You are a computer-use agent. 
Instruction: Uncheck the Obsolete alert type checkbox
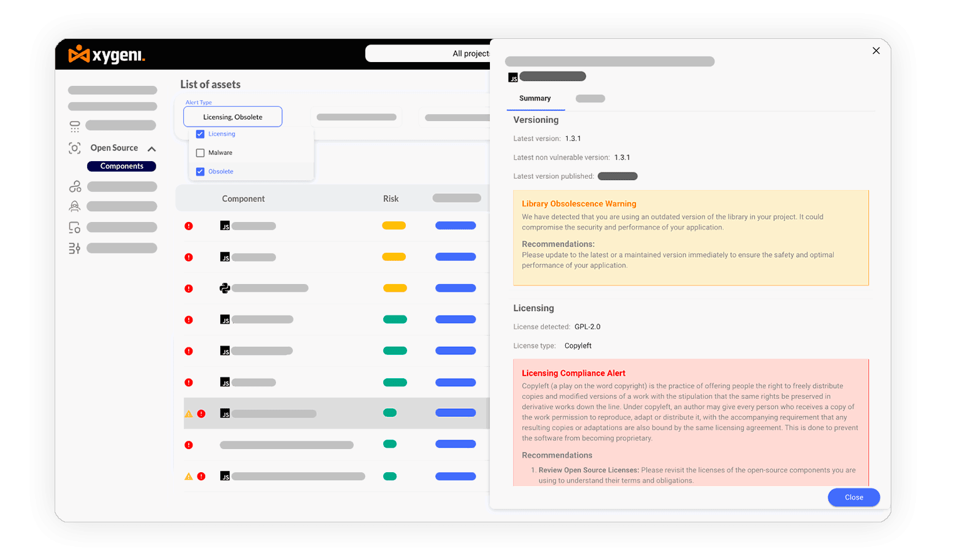click(200, 172)
